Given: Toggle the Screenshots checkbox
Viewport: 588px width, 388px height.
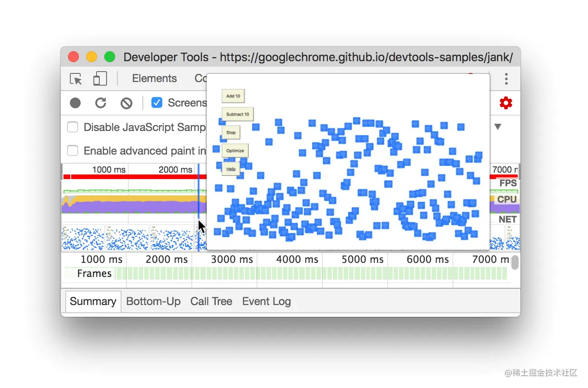Looking at the screenshot, I should (157, 103).
